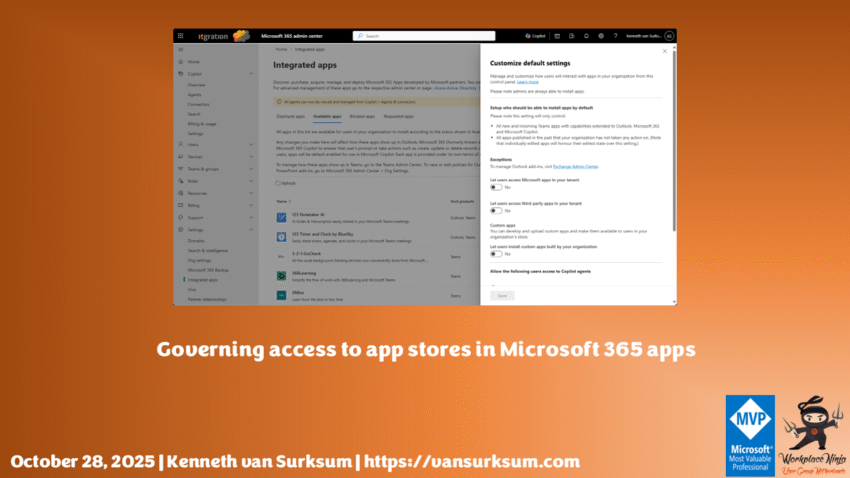Switch to the Deployed apps tab
The height and width of the screenshot is (478, 850).
click(x=290, y=117)
